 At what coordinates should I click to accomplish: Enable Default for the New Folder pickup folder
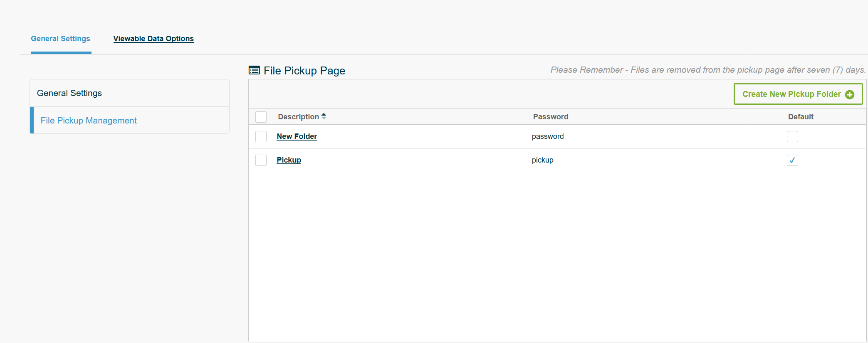pyautogui.click(x=792, y=136)
